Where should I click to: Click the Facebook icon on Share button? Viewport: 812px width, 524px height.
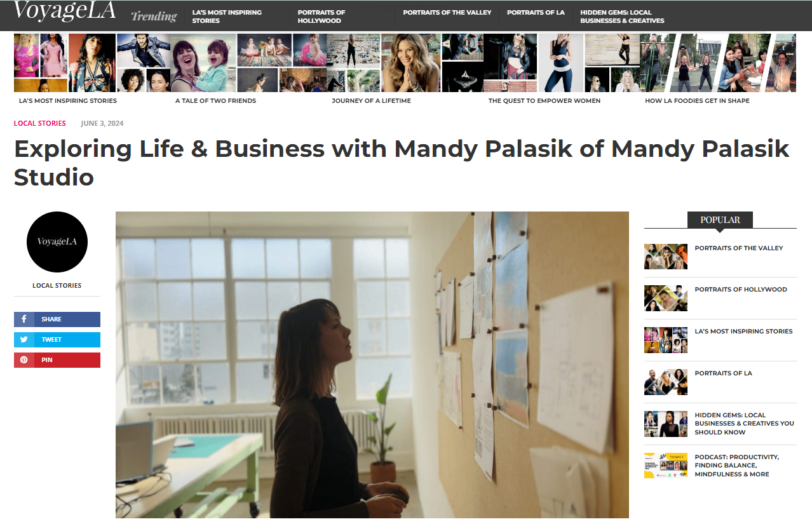click(24, 319)
